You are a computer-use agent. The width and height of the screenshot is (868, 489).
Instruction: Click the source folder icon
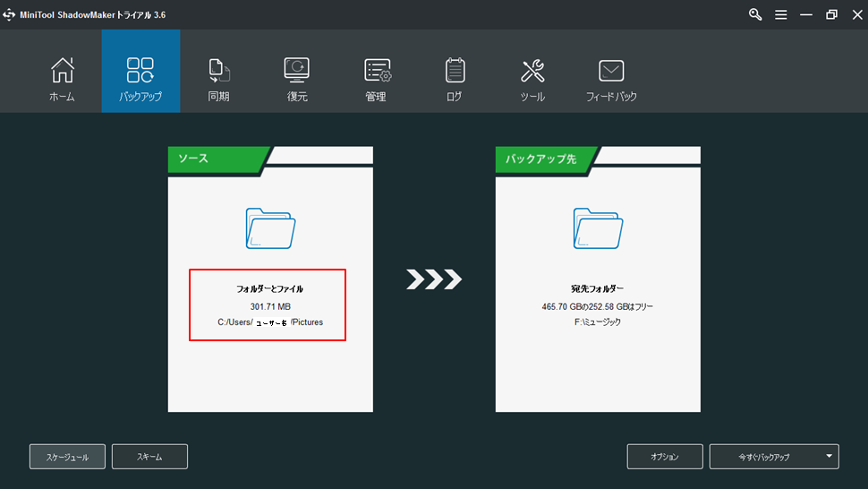coord(271,228)
